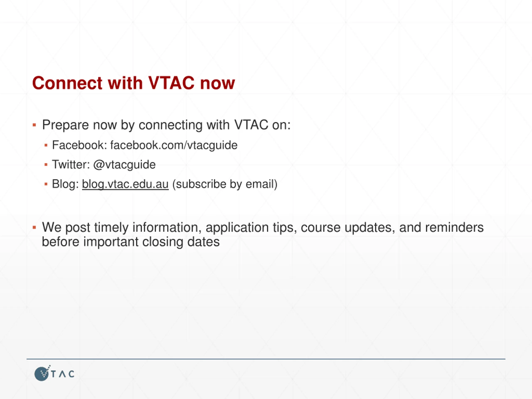This screenshot has width=532, height=399.
Task: Click the @vtacguide Twitter handle
Action: tap(124, 165)
